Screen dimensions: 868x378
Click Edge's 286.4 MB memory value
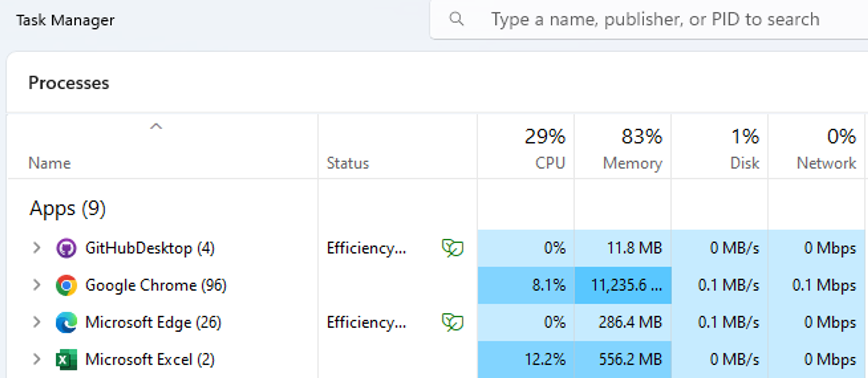point(630,323)
